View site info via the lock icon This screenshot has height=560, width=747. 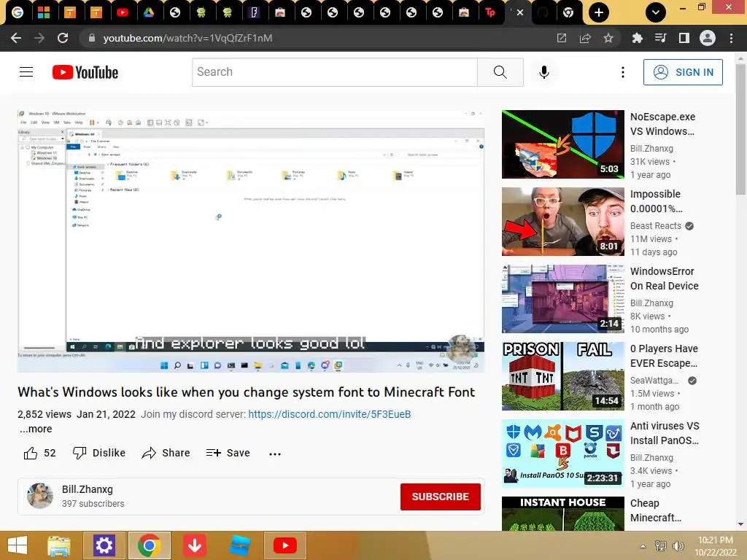(92, 38)
